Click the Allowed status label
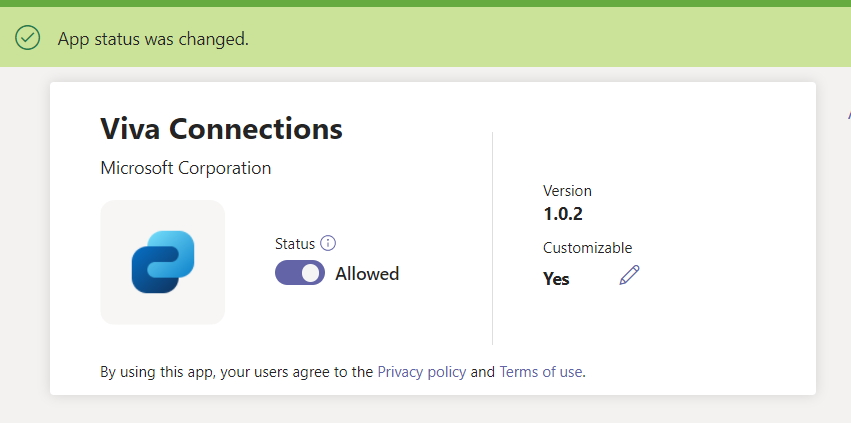The image size is (851, 423). coord(367,274)
